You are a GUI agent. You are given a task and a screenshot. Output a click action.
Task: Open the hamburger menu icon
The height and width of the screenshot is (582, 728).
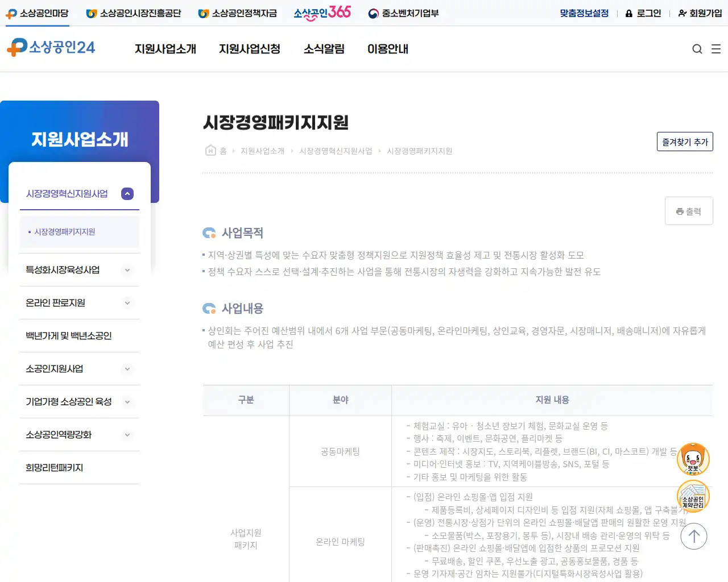coord(716,49)
